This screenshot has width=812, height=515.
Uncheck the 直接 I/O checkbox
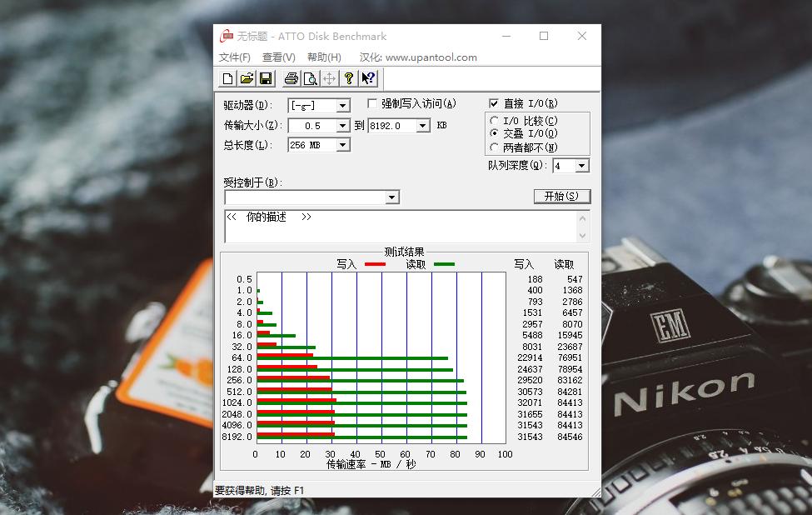pos(494,104)
